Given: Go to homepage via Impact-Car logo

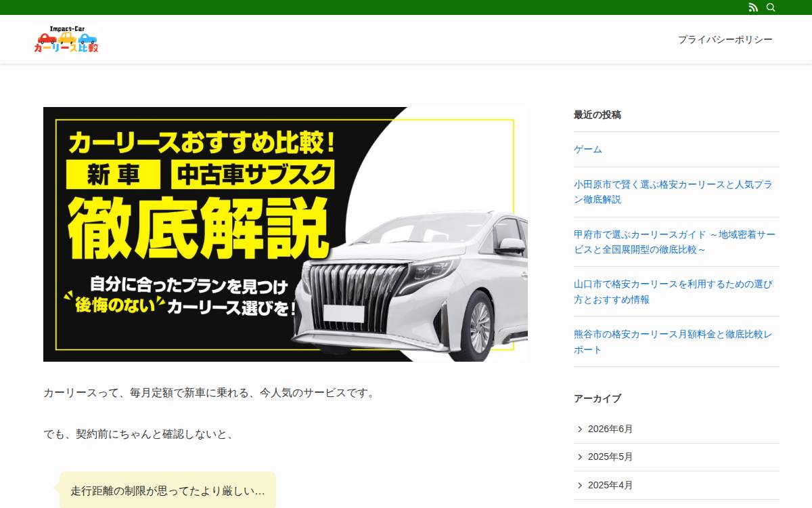Looking at the screenshot, I should [66, 39].
